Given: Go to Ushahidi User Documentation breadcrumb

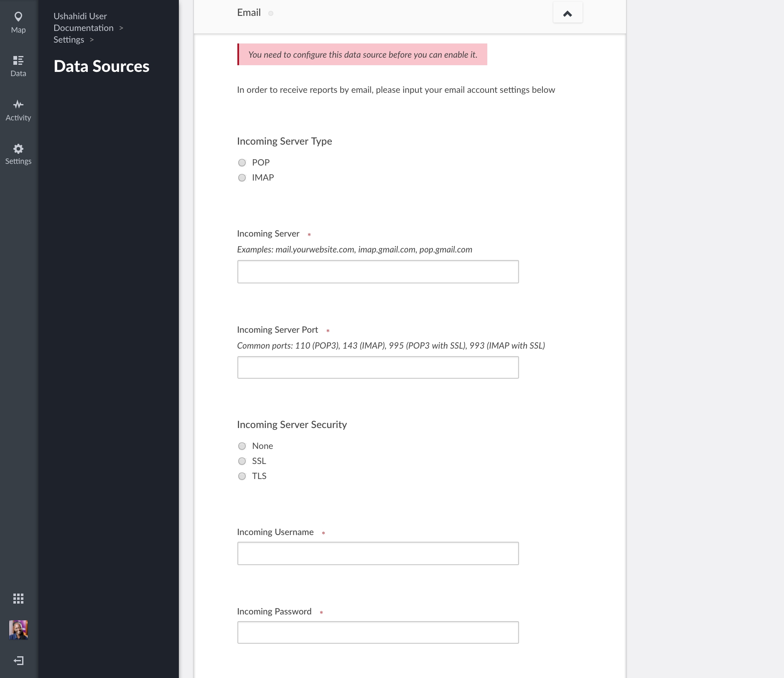Looking at the screenshot, I should coord(84,22).
